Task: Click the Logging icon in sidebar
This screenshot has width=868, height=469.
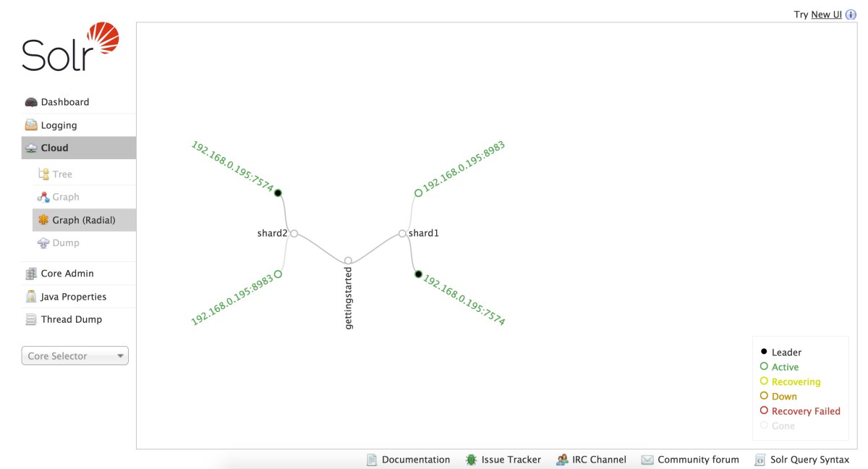Action: [31, 125]
